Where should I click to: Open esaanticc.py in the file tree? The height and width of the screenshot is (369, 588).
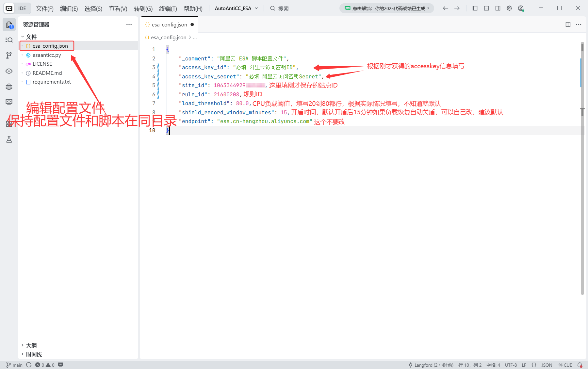[x=47, y=55]
